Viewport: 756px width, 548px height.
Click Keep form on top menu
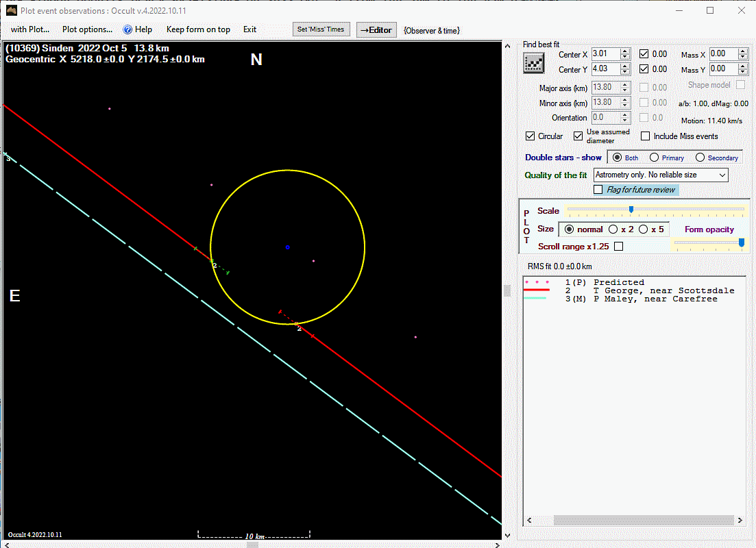[198, 29]
